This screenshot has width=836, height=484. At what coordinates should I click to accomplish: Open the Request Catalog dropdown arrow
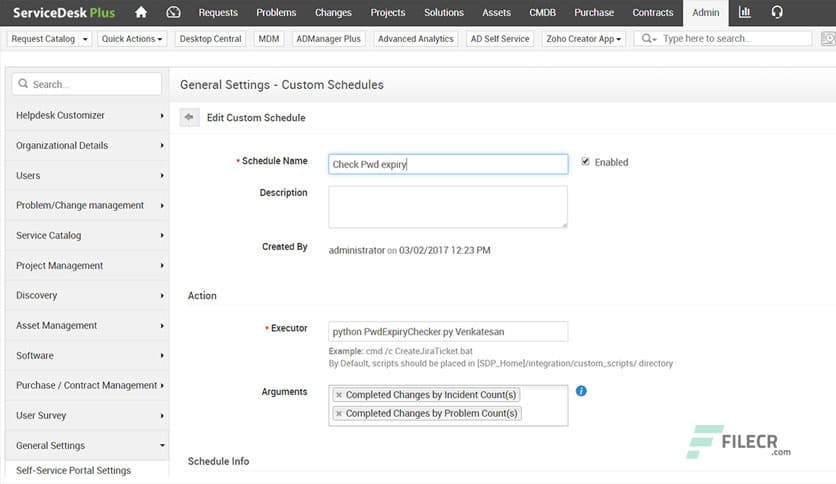coord(85,39)
